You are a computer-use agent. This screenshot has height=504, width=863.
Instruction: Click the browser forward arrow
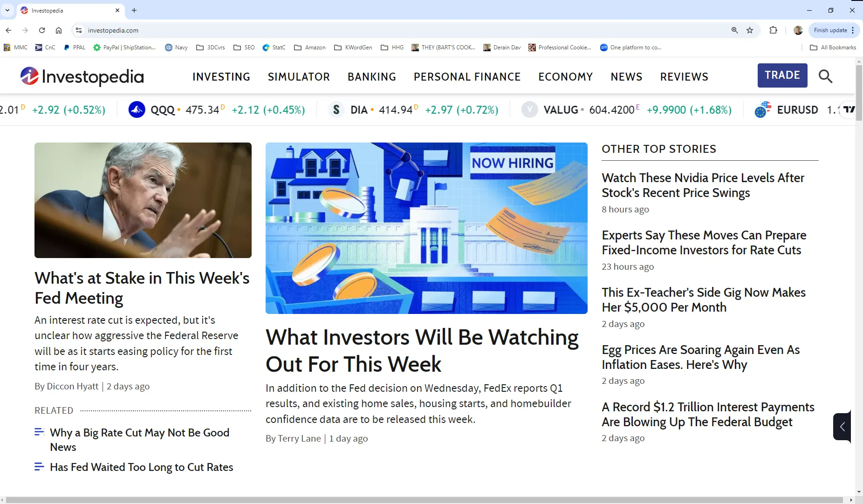click(25, 30)
